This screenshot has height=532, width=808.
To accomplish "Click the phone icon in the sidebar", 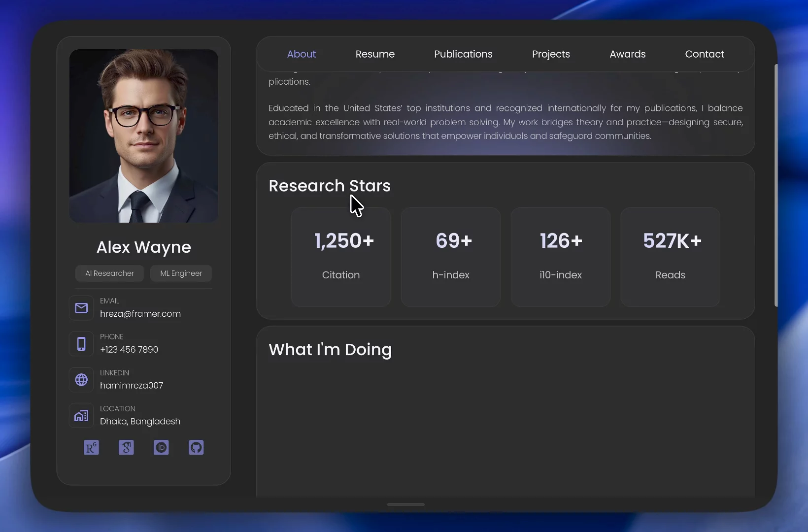I will (x=81, y=344).
